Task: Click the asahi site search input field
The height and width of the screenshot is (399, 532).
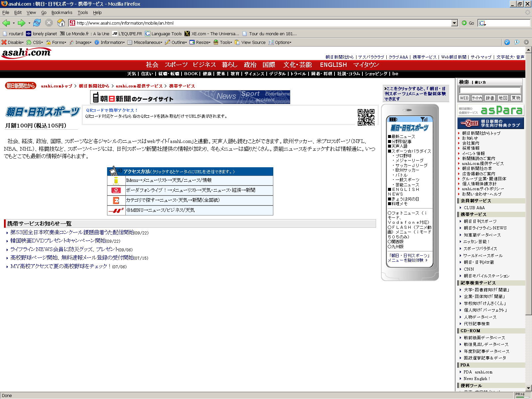Action: point(490,90)
